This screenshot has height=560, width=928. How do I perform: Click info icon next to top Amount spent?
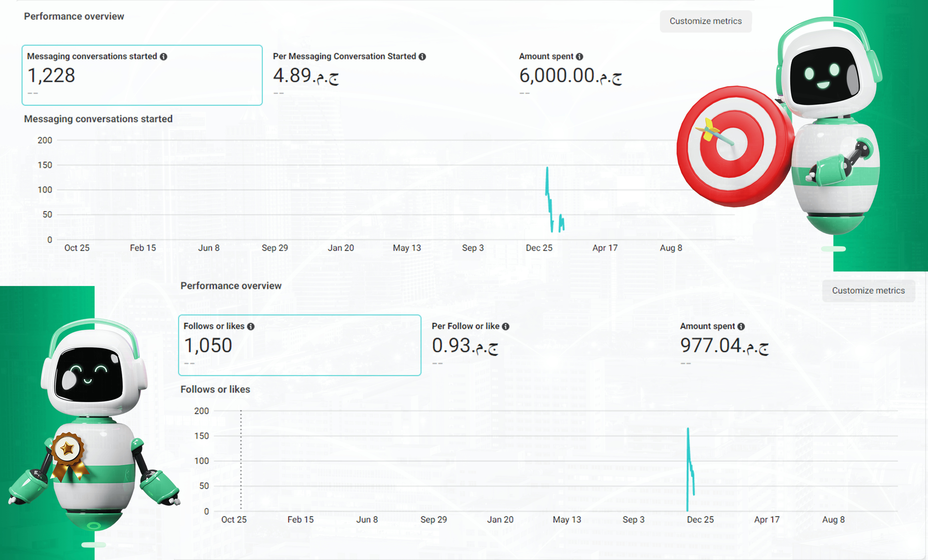(579, 57)
